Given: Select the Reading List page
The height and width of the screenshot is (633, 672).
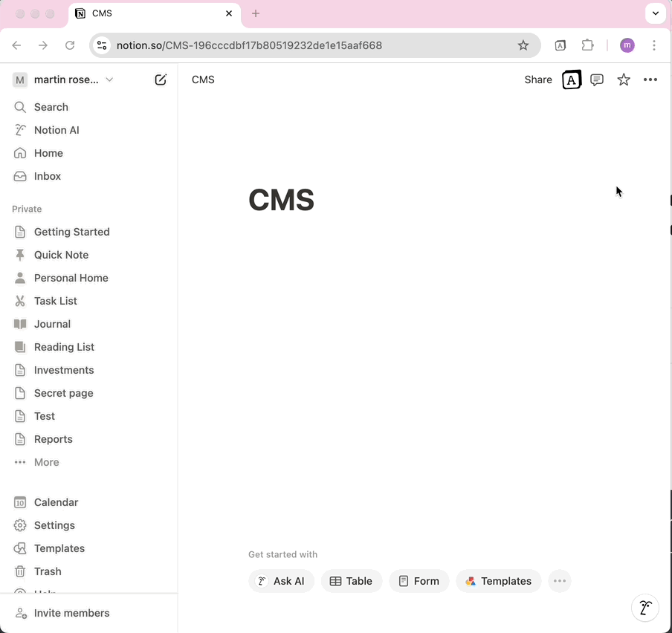Looking at the screenshot, I should [x=64, y=347].
